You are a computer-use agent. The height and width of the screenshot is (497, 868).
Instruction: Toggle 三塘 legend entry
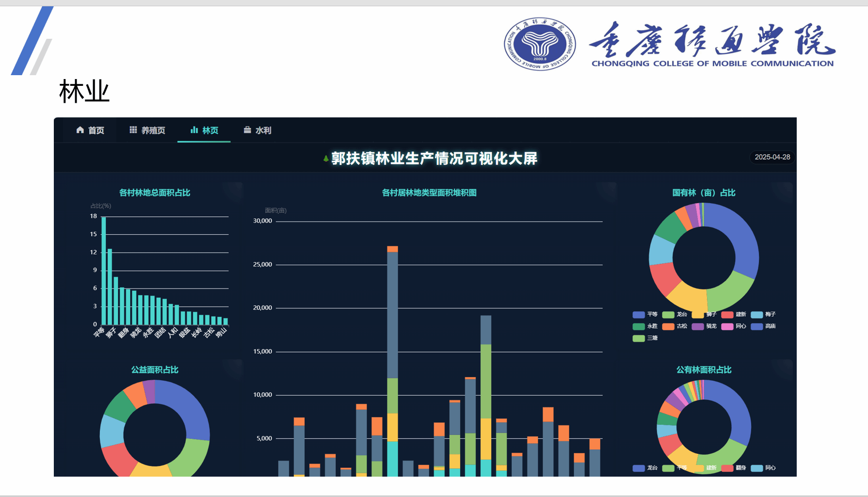(645, 338)
